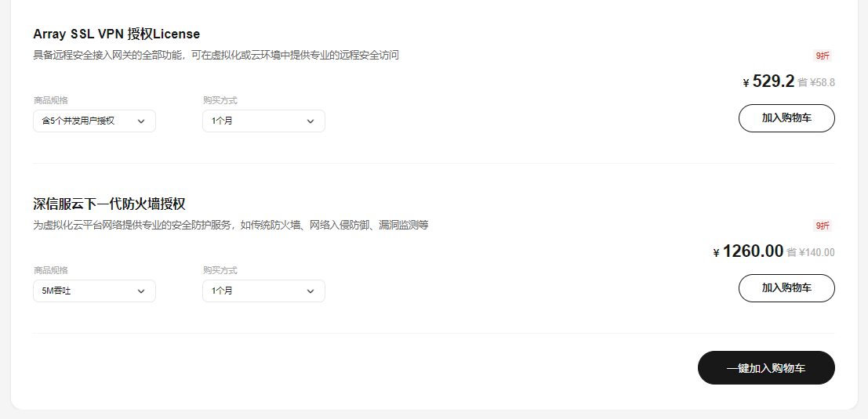Expand the Array SSL VPN 1个月 purchase dropdown
This screenshot has height=419, width=868.
[263, 121]
